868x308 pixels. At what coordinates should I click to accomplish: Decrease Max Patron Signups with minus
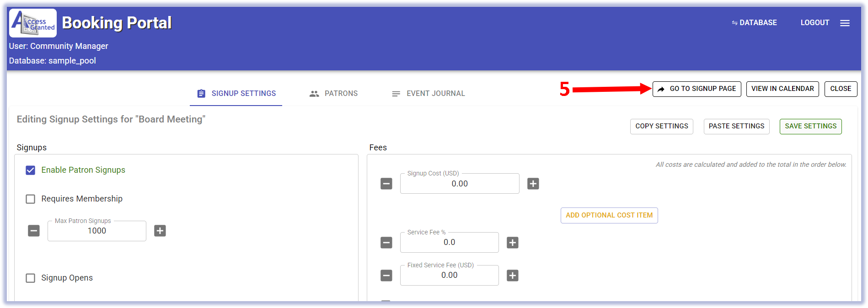tap(34, 231)
